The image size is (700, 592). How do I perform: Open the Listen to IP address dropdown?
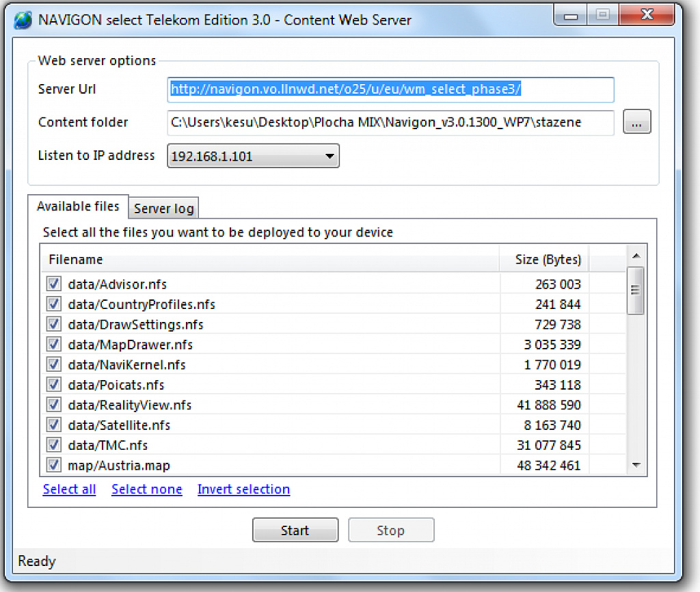pyautogui.click(x=253, y=156)
